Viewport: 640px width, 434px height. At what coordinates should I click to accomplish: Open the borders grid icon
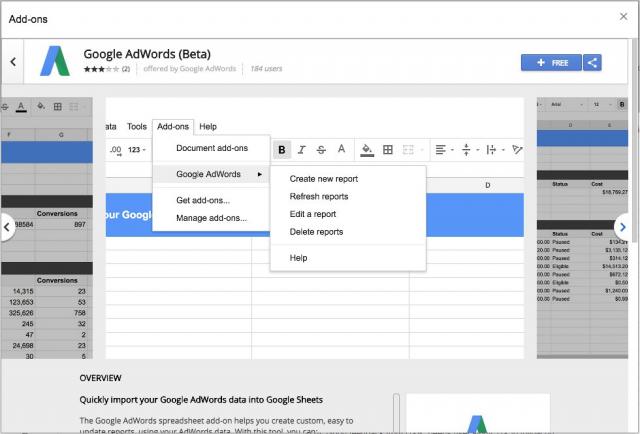pos(388,150)
